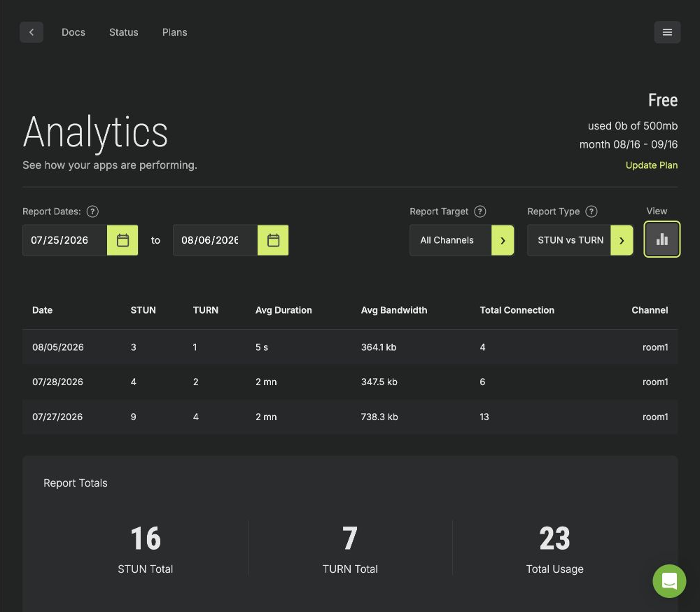Click the Total Usage figure 23
Screen dimensions: 700x612
click(554, 538)
